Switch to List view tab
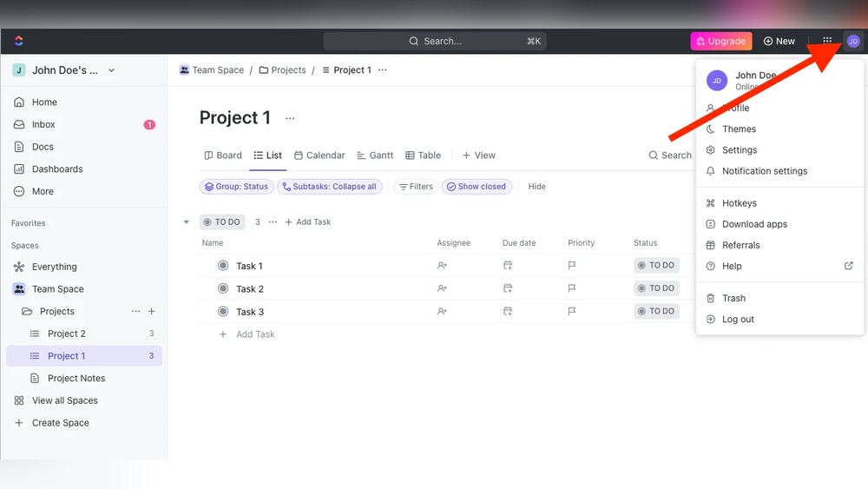Image resolution: width=868 pixels, height=489 pixels. (x=268, y=155)
